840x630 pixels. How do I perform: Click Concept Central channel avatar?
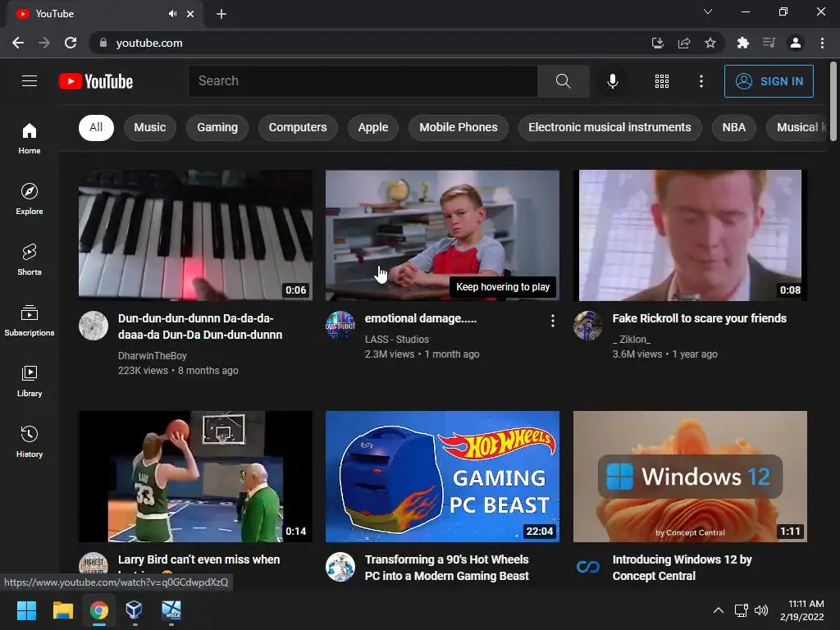(x=587, y=567)
